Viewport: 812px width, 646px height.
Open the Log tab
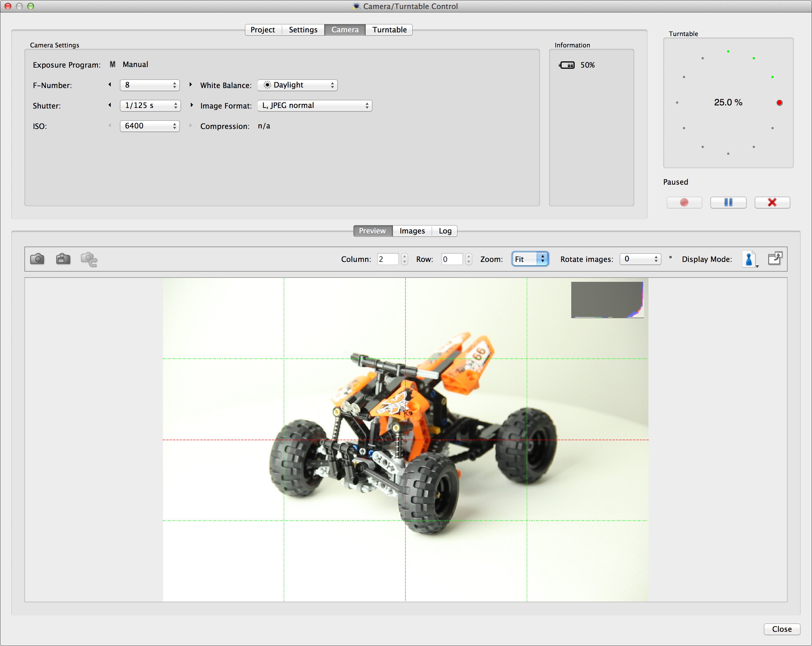click(x=445, y=231)
